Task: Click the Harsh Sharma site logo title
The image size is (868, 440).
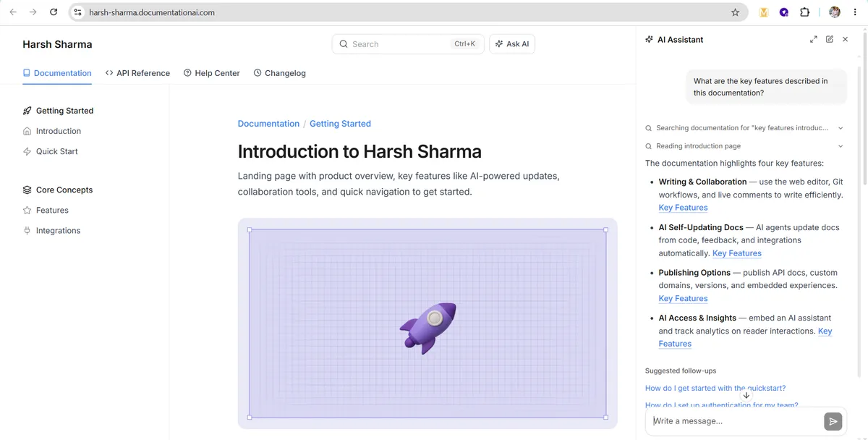Action: [57, 44]
